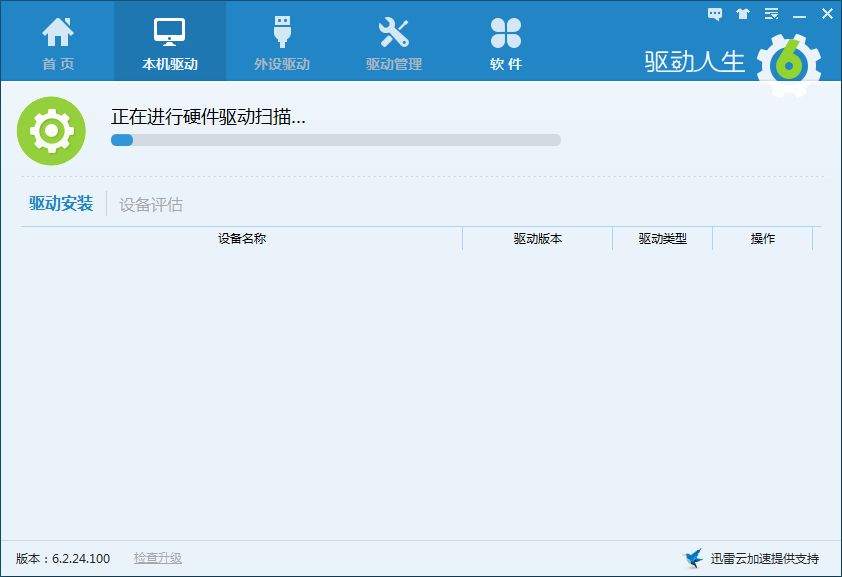Click the feedback speech bubble icon
Image resolution: width=842 pixels, height=577 pixels.
(715, 14)
